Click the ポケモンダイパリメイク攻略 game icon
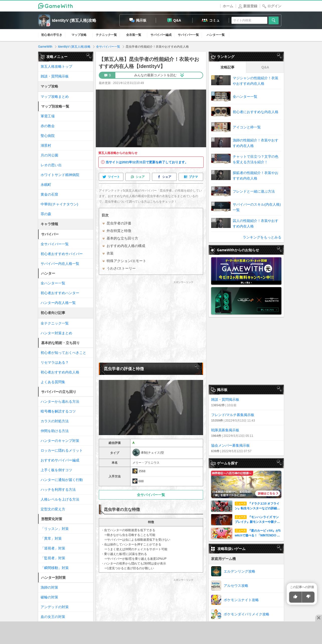The width and height of the screenshot is (322, 644). coord(216,614)
